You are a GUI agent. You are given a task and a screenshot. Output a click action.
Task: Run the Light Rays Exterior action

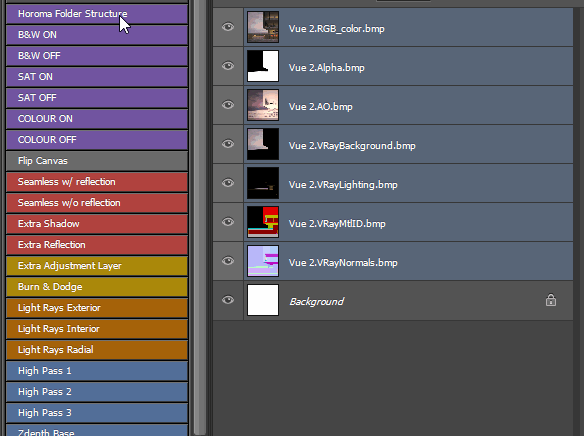pos(96,308)
